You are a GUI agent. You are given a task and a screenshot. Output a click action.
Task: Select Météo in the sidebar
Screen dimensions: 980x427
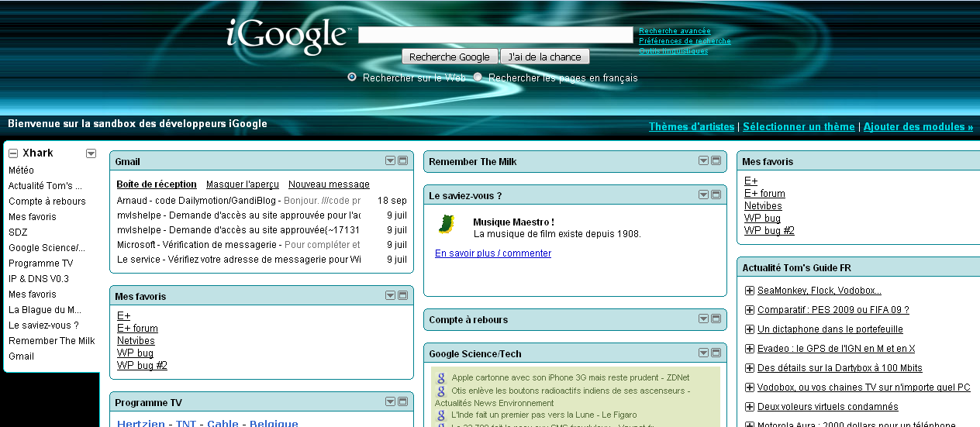click(x=21, y=170)
